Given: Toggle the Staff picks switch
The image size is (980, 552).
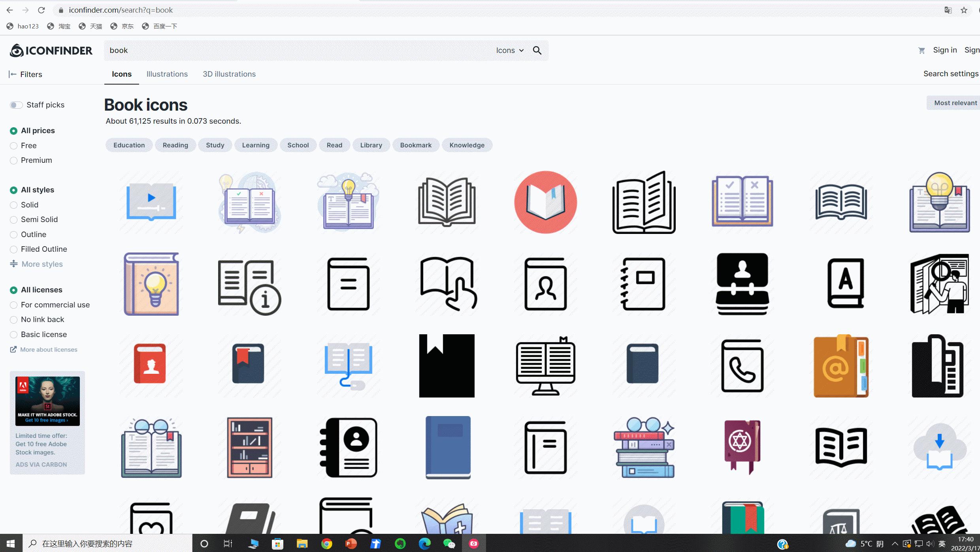Looking at the screenshot, I should coord(16,105).
